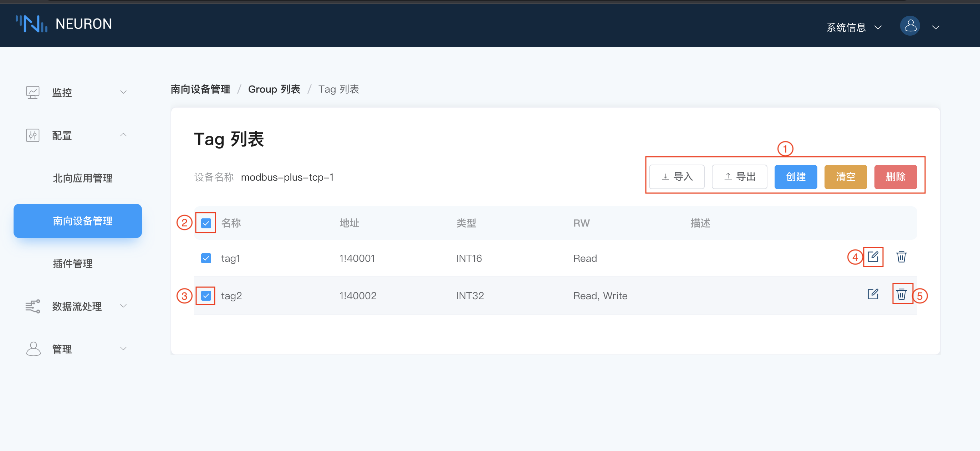Edit tag1 using the pencil icon
980x451 pixels.
tap(873, 257)
